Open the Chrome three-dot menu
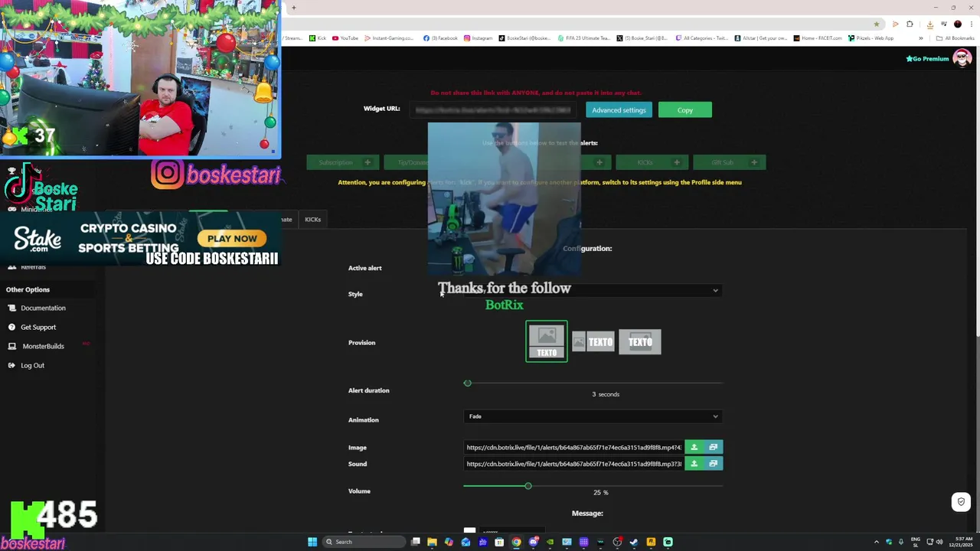The width and height of the screenshot is (980, 551). coord(971,24)
